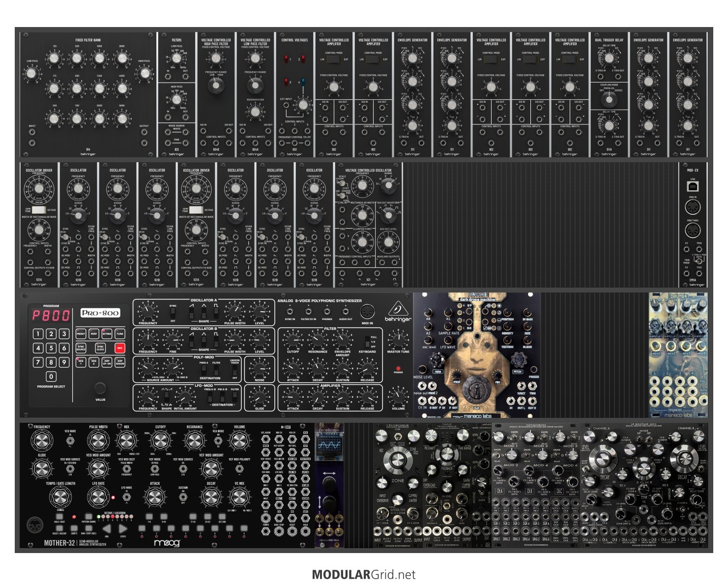Flip Mother-32 VCF MOD POLARITY switch
The height and width of the screenshot is (585, 728).
[x=239, y=469]
